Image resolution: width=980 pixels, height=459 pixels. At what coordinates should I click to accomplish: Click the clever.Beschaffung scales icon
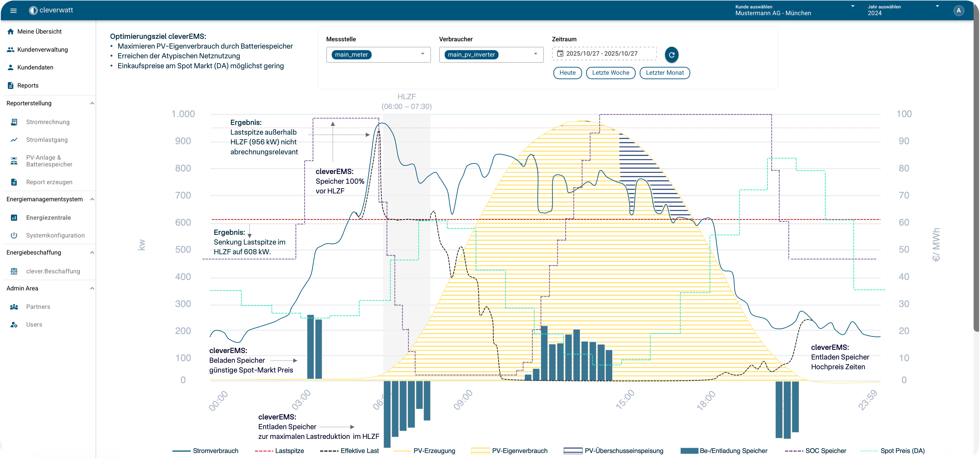[x=14, y=271]
